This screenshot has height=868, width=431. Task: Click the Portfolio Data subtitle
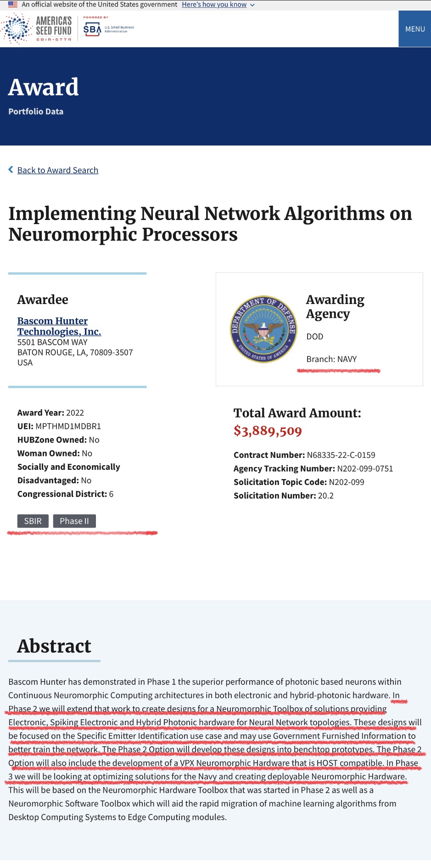(x=36, y=112)
